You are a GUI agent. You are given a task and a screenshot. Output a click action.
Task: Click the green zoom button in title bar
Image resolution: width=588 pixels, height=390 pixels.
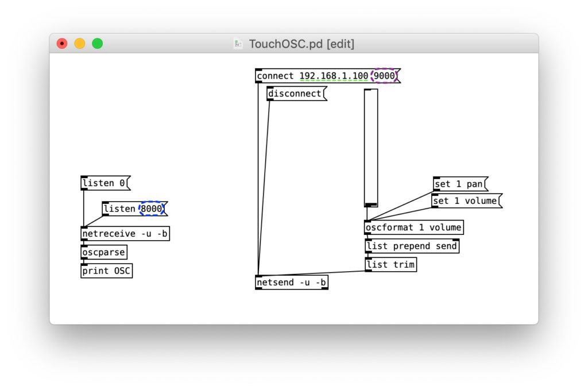point(98,43)
